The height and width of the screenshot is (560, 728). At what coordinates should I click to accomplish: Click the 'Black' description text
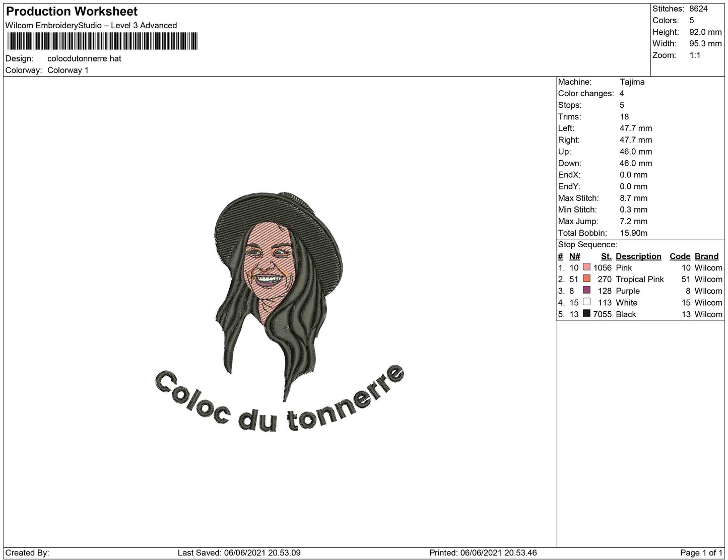[626, 314]
